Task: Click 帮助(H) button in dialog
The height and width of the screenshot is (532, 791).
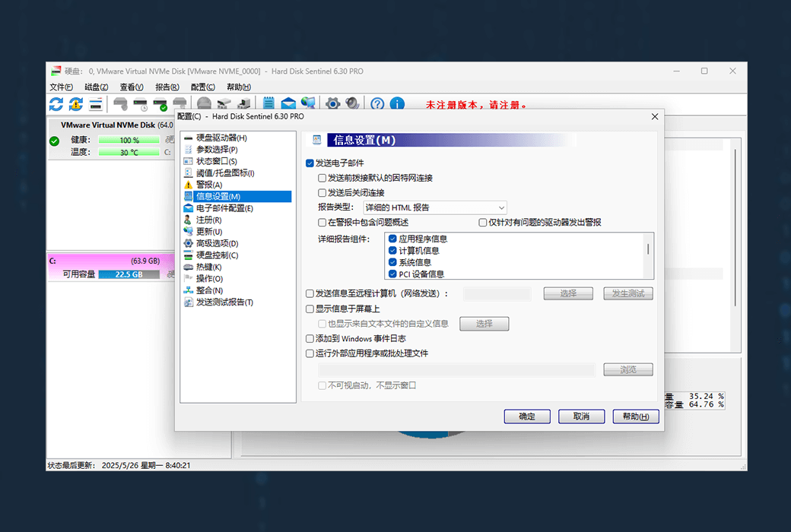Action: (x=636, y=416)
